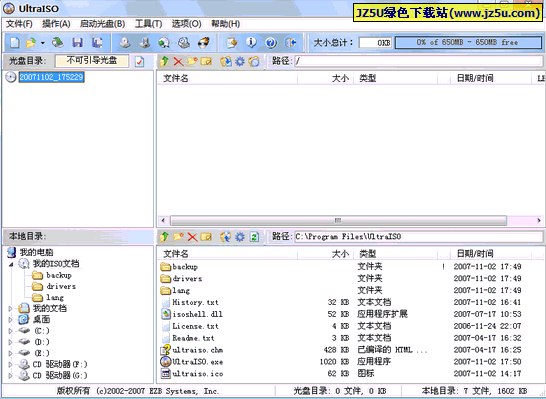Expand the 桌面 tree node
546x399 pixels.
10,320
